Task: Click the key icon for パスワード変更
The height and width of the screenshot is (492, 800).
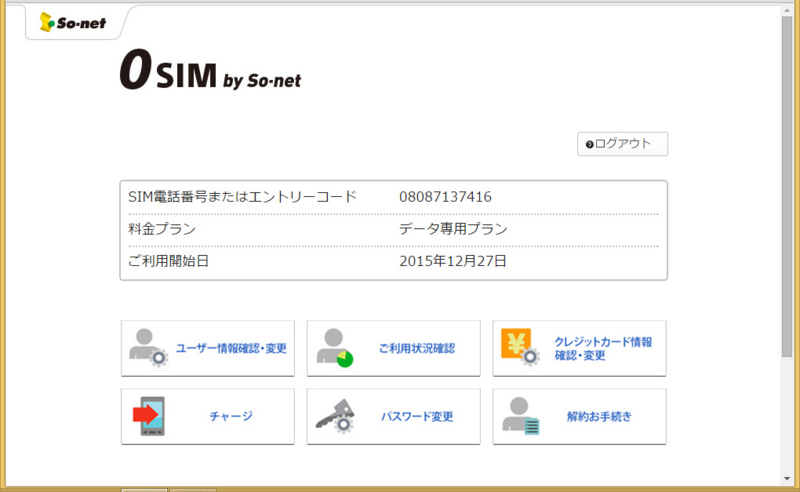Action: tap(335, 416)
